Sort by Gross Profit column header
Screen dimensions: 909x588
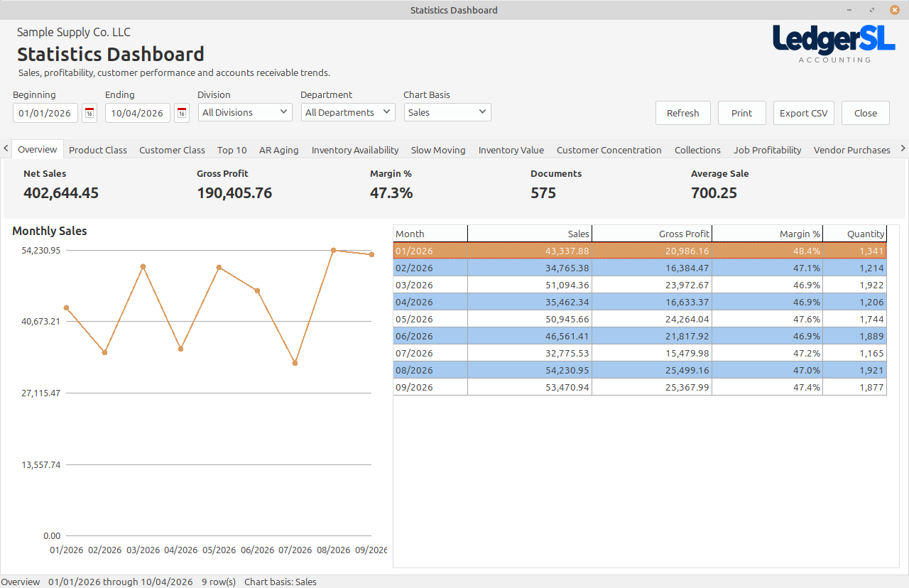click(x=652, y=234)
